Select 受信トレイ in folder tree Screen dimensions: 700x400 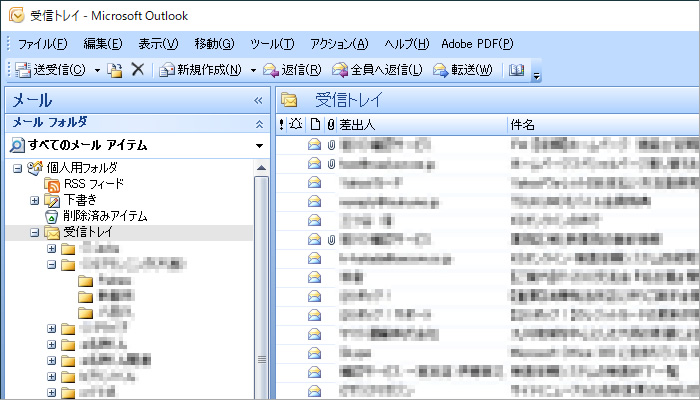coord(88,232)
